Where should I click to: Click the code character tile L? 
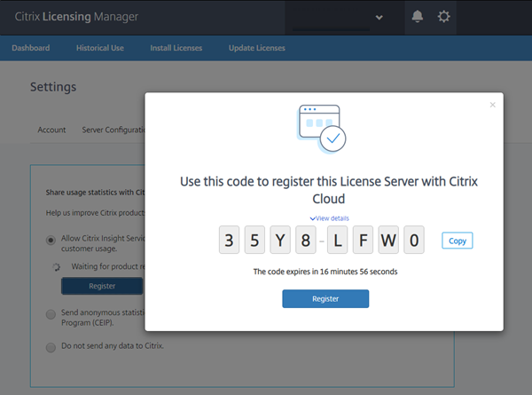click(x=337, y=240)
